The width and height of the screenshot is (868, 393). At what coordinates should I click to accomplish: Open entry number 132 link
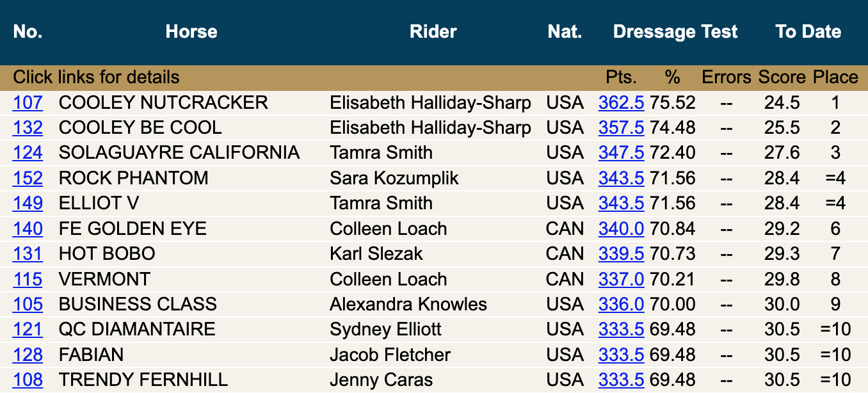click(x=28, y=127)
